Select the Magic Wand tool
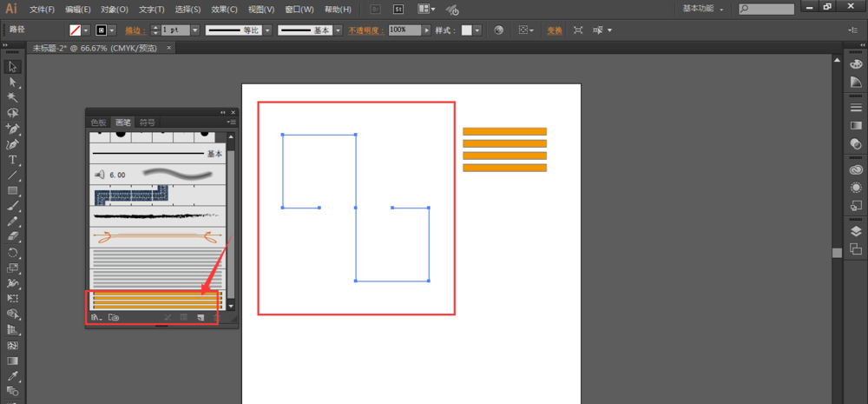The width and height of the screenshot is (868, 404). tap(13, 97)
